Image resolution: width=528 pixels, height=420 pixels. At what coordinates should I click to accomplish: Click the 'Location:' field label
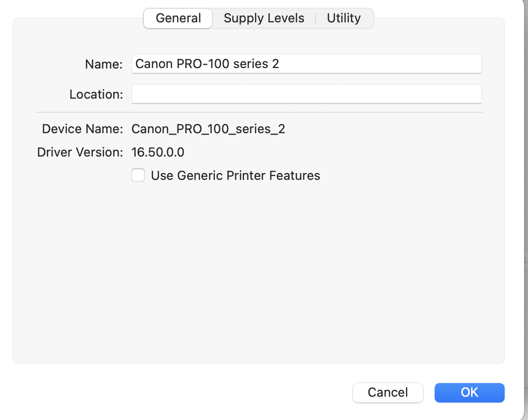tap(96, 94)
